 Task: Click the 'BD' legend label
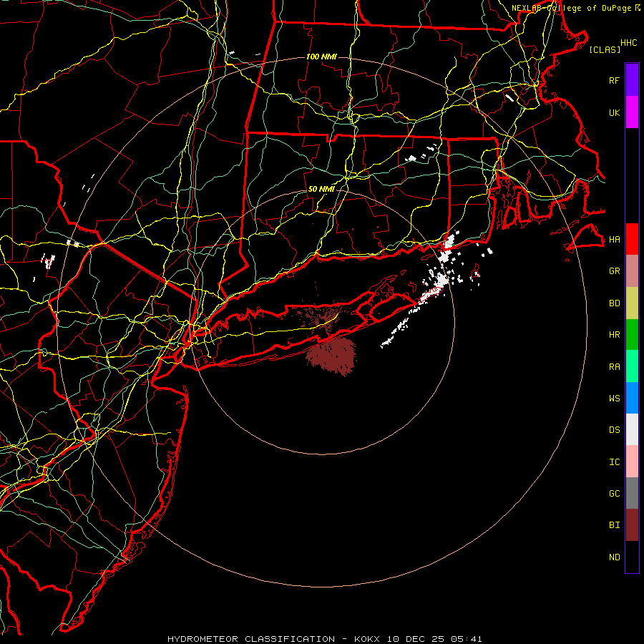coord(614,303)
